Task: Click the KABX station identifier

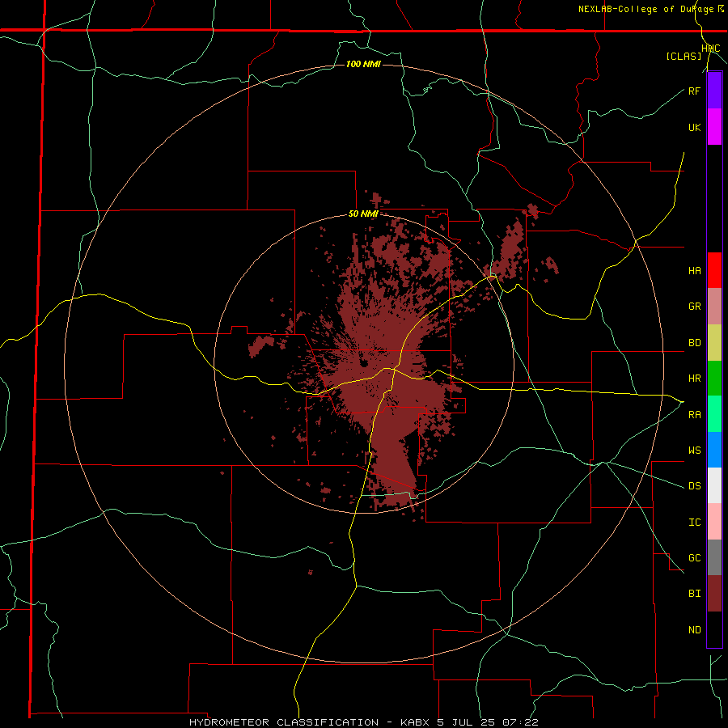Action: (x=415, y=722)
